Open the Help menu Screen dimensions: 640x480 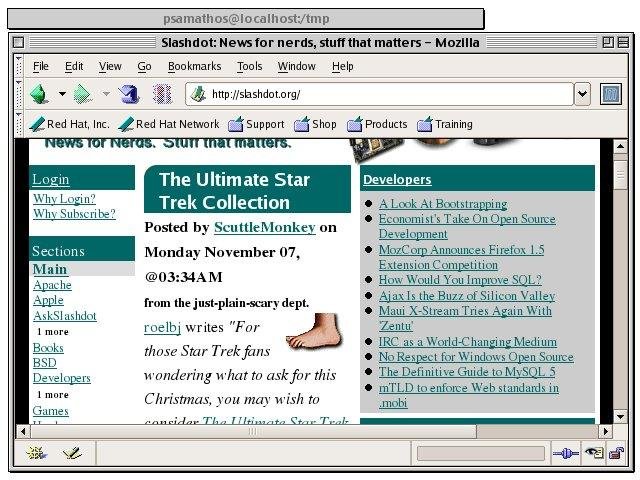343,66
